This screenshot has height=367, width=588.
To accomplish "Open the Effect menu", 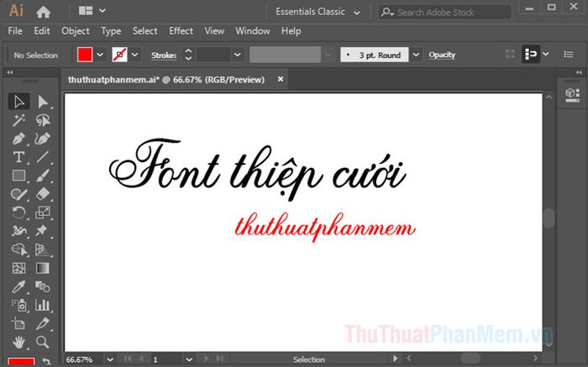I will (181, 31).
